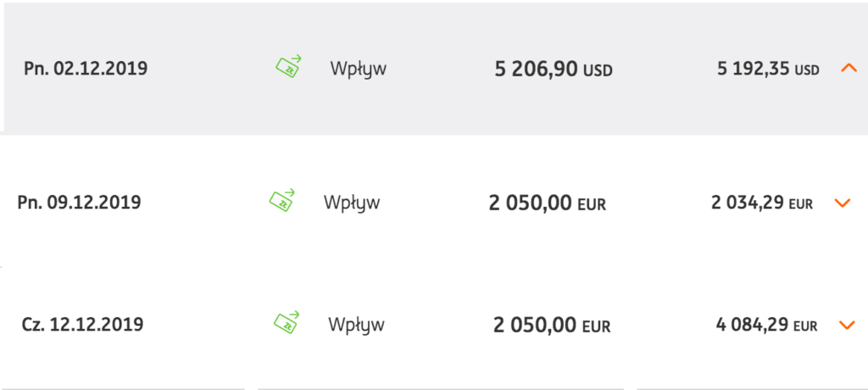Expand the 12.12.2019 transaction details
Screen dimensions: 868x390
[x=846, y=325]
